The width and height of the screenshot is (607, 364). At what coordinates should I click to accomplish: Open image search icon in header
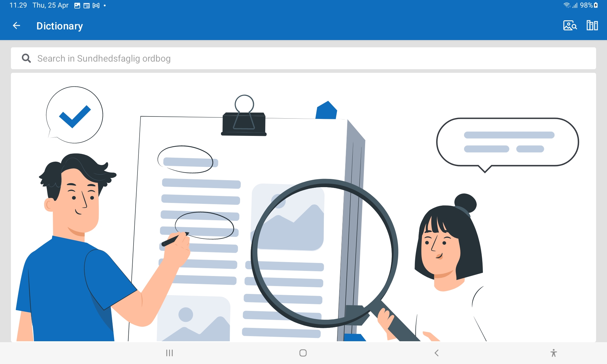point(570,25)
